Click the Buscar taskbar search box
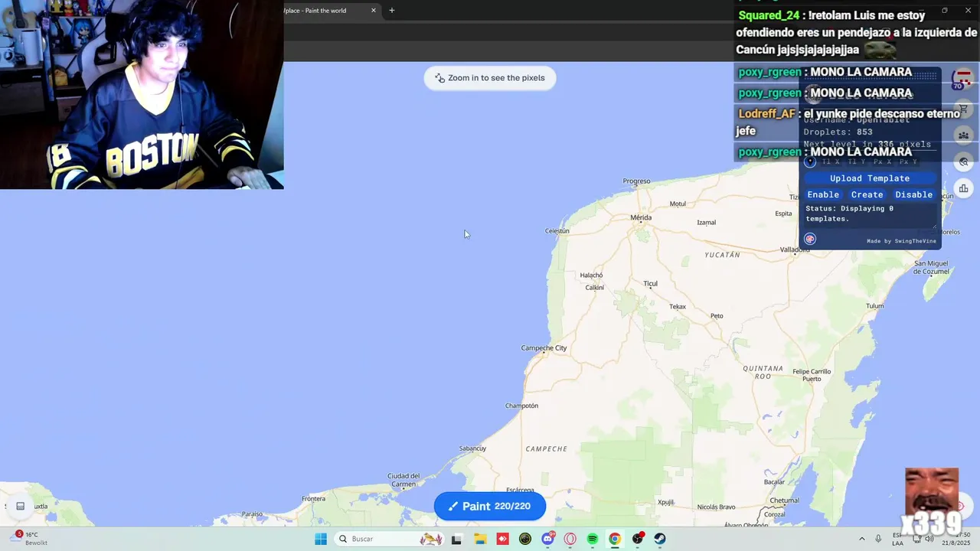 390,539
